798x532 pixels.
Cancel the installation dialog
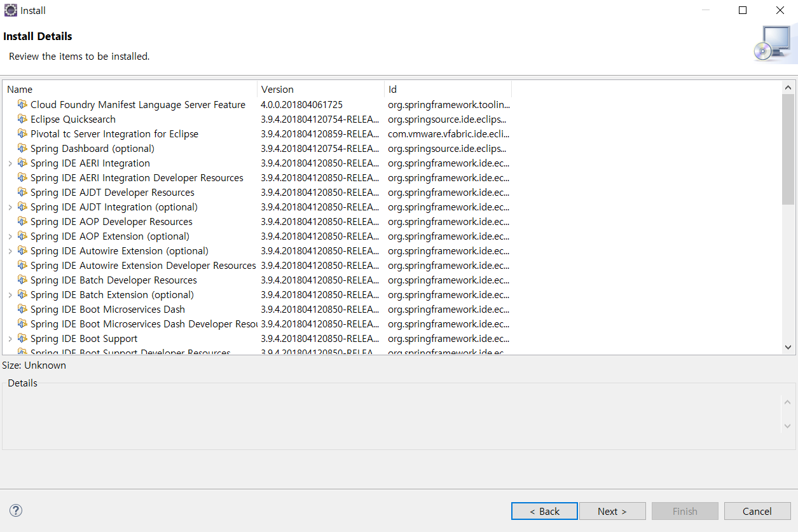point(757,511)
